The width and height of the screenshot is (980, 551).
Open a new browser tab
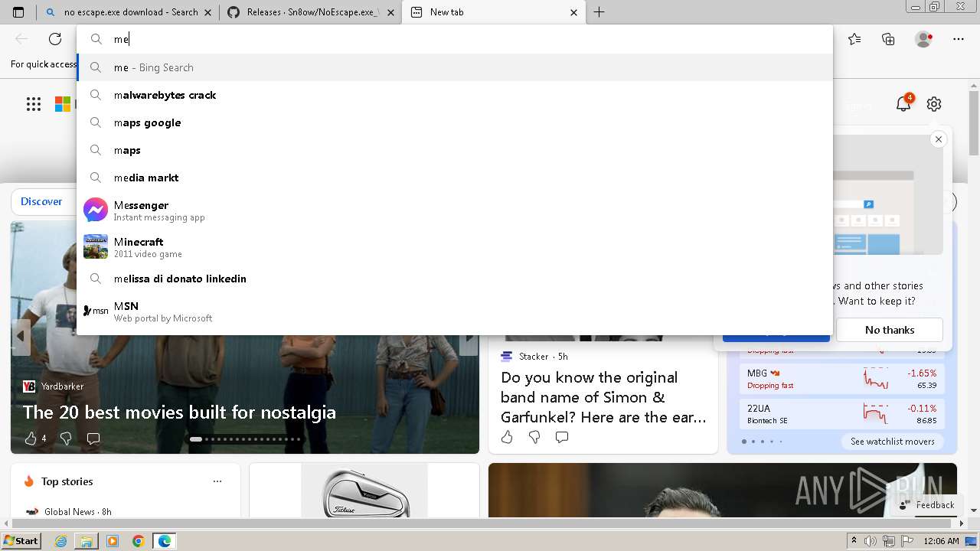coord(599,12)
